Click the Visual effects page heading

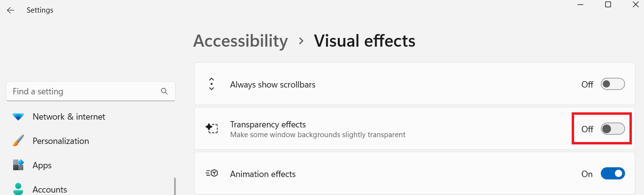[x=364, y=41]
